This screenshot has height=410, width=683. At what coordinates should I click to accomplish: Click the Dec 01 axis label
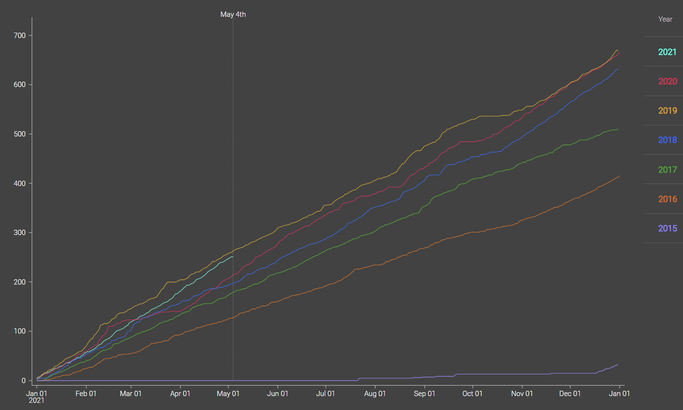pyautogui.click(x=570, y=393)
